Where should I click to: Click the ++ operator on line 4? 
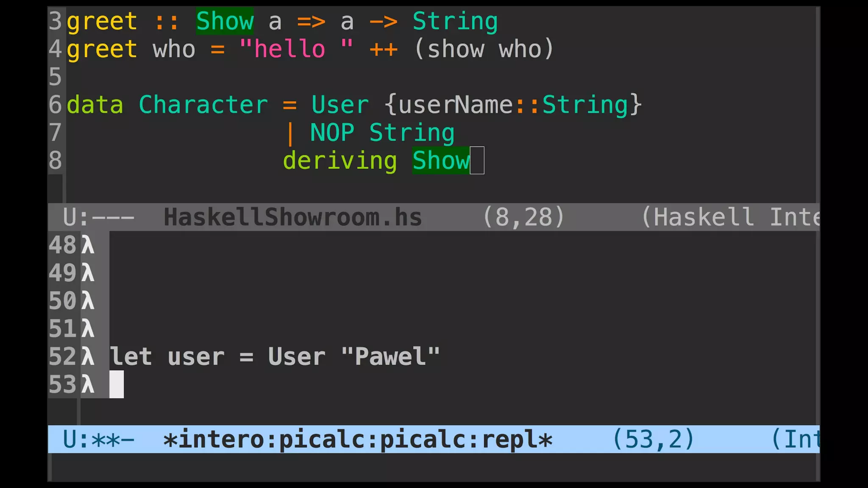click(384, 49)
